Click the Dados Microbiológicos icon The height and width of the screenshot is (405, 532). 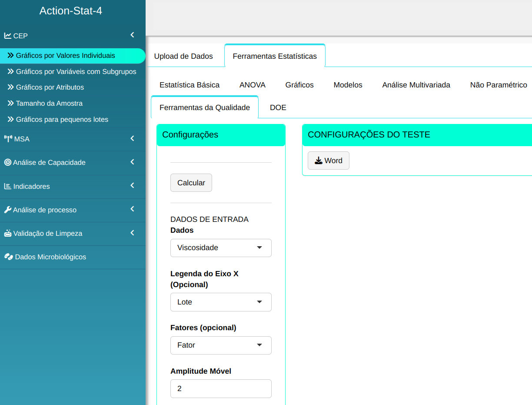pyautogui.click(x=8, y=257)
